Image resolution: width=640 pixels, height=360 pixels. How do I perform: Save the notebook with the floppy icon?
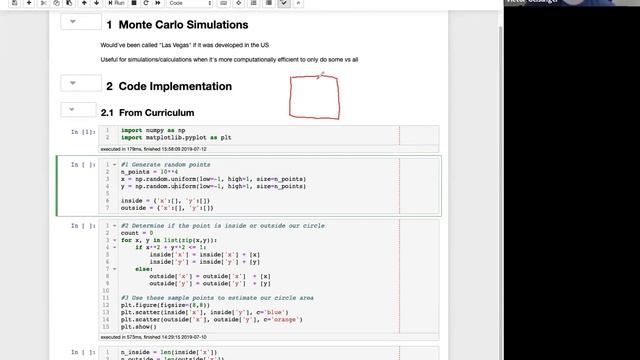[14, 3]
